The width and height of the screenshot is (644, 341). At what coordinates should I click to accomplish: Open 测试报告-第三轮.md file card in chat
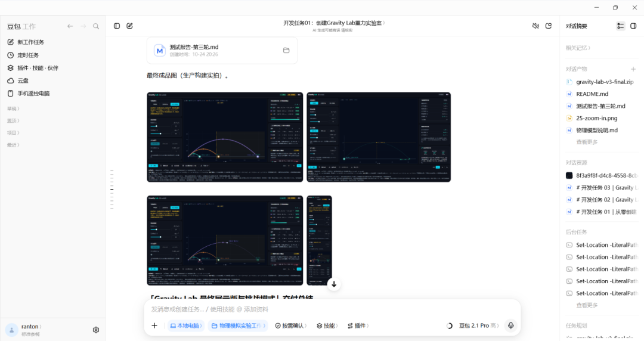(222, 51)
